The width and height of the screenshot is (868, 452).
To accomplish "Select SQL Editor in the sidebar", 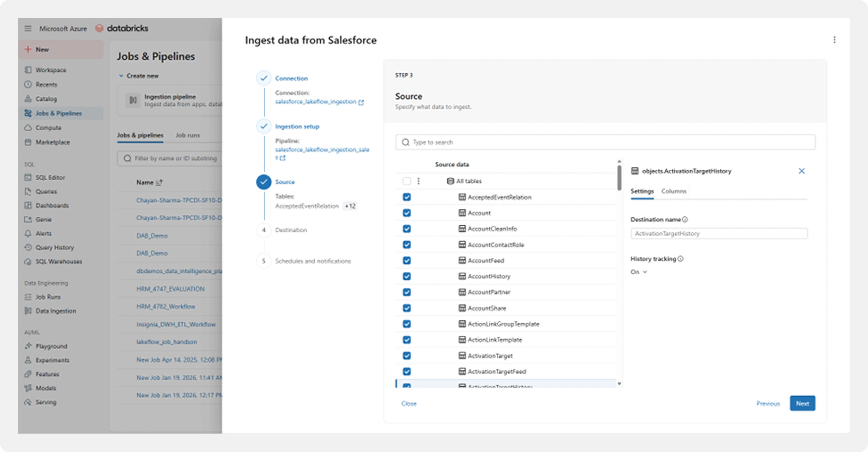I will [50, 177].
